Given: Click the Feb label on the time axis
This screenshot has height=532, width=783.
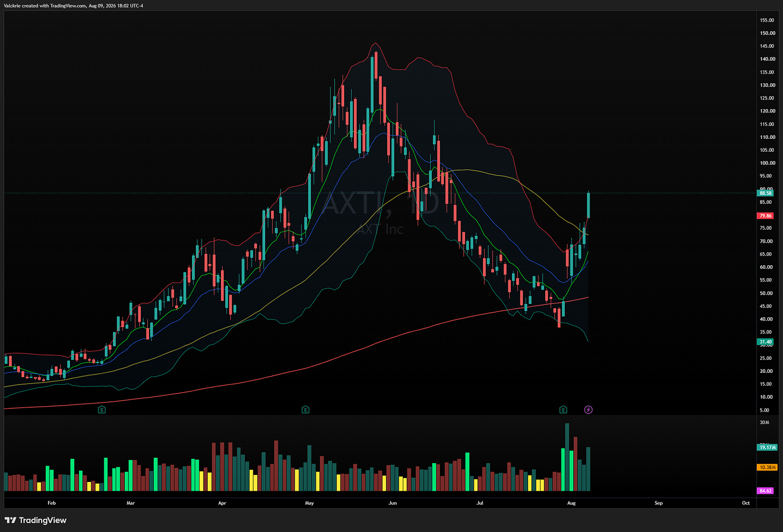Looking at the screenshot, I should pyautogui.click(x=52, y=503).
